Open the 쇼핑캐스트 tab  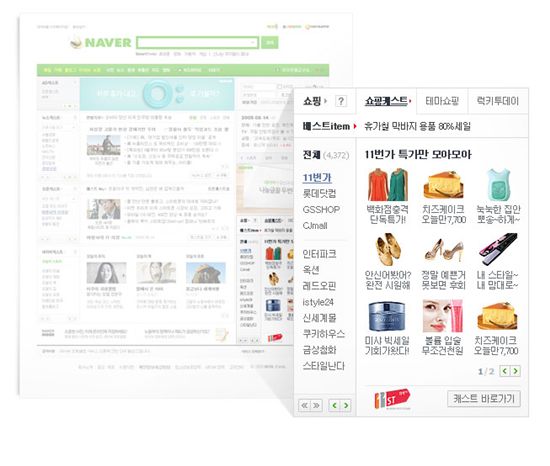[386, 101]
